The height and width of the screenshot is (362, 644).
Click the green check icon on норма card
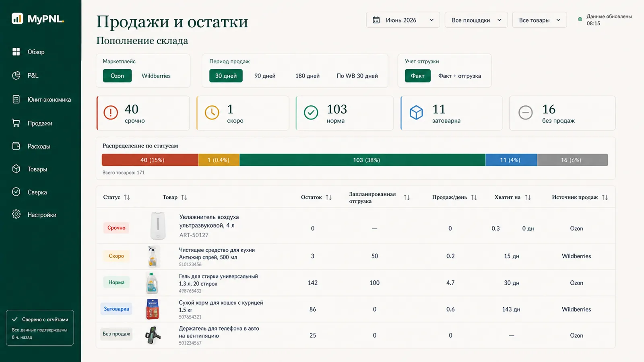tap(311, 113)
